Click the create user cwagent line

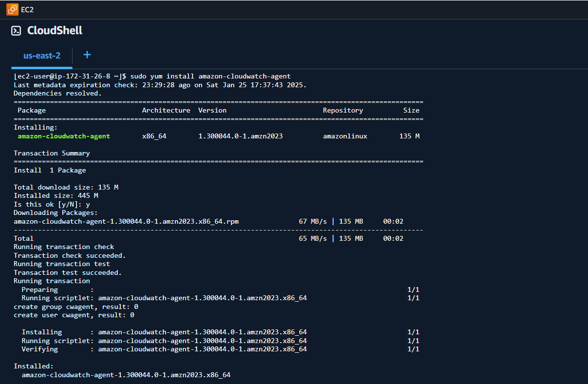pyautogui.click(x=74, y=315)
